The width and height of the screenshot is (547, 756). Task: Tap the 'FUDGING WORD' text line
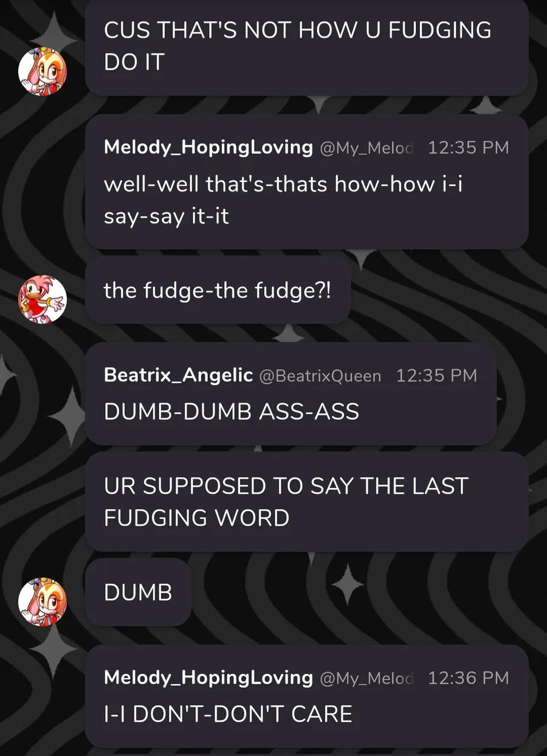tap(196, 518)
